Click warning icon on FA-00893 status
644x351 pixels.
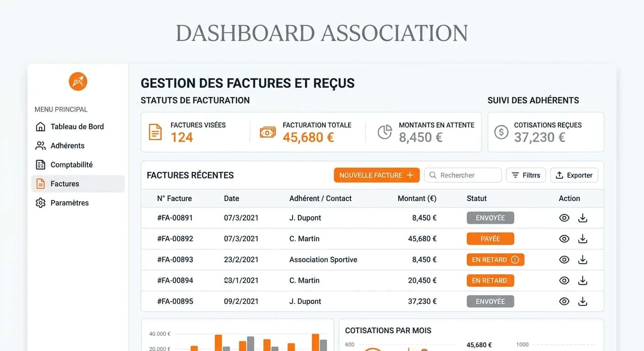point(515,260)
